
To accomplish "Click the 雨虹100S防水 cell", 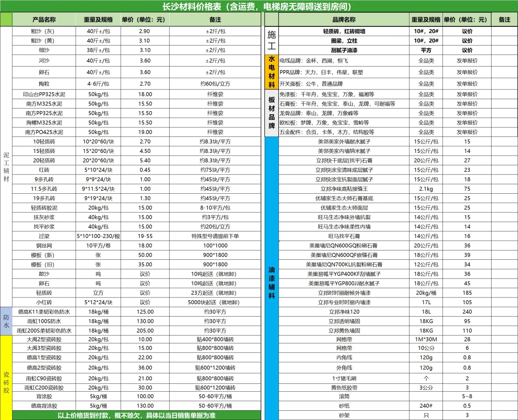I will pyautogui.click(x=44, y=321).
